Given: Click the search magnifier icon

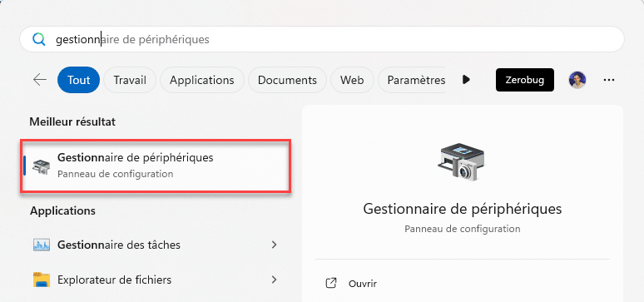Looking at the screenshot, I should pos(39,39).
